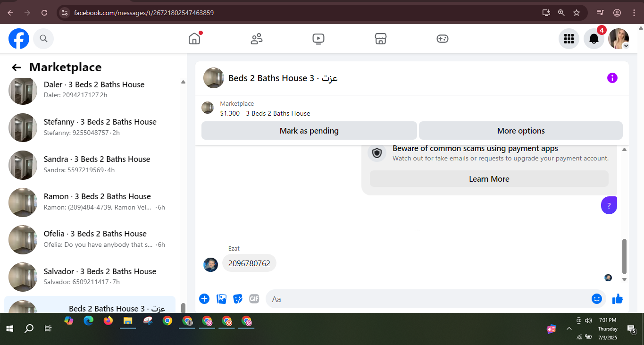Click install app icon in address bar
The image size is (644, 345).
pyautogui.click(x=546, y=13)
